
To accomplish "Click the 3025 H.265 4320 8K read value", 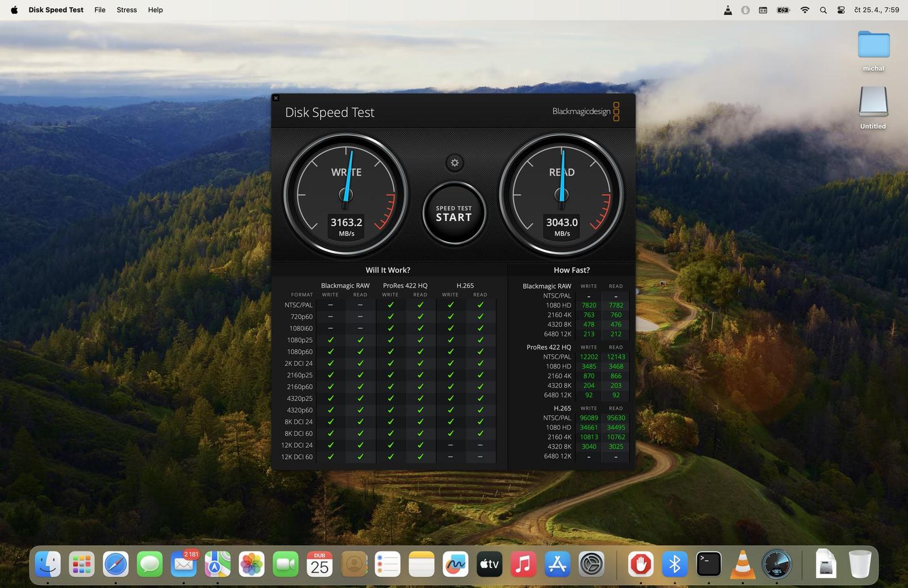I will [x=616, y=447].
